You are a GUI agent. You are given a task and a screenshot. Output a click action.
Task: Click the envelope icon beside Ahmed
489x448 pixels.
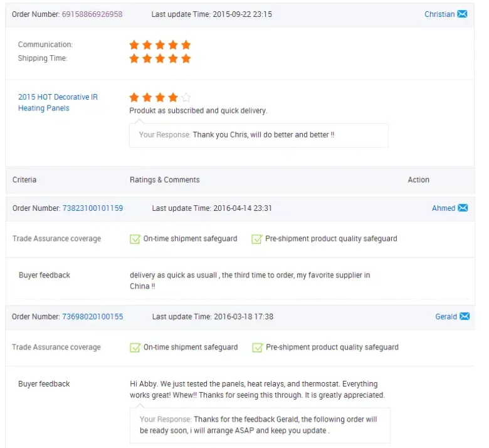[463, 208]
